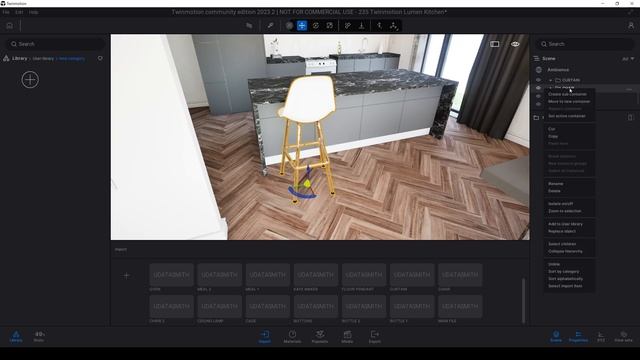
Task: Choose Copy in the context menu
Action: [553, 136]
